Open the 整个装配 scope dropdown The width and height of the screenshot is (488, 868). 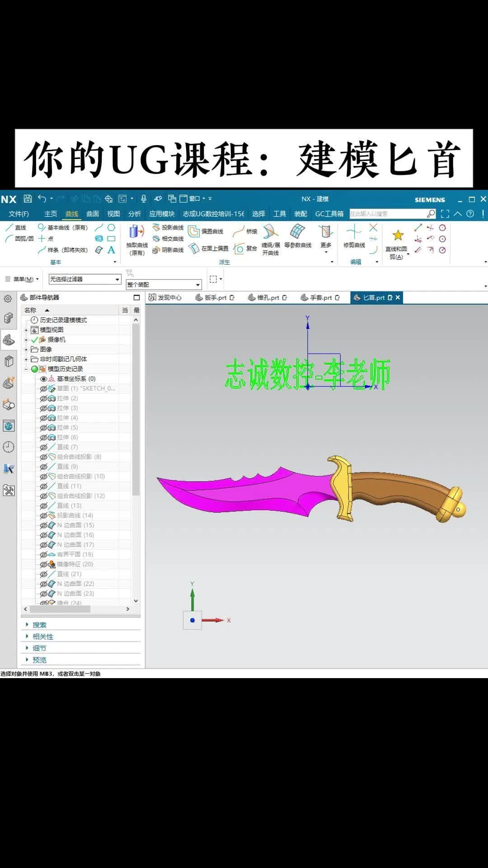click(x=163, y=284)
